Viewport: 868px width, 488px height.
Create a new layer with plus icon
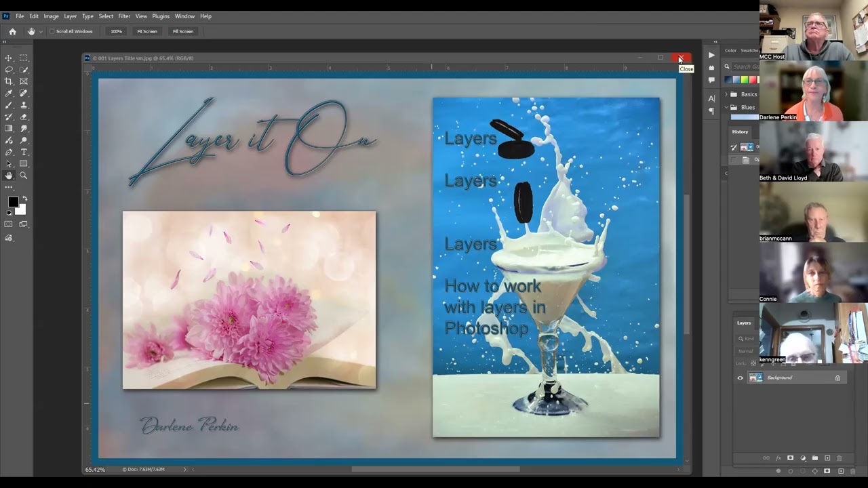[827, 458]
